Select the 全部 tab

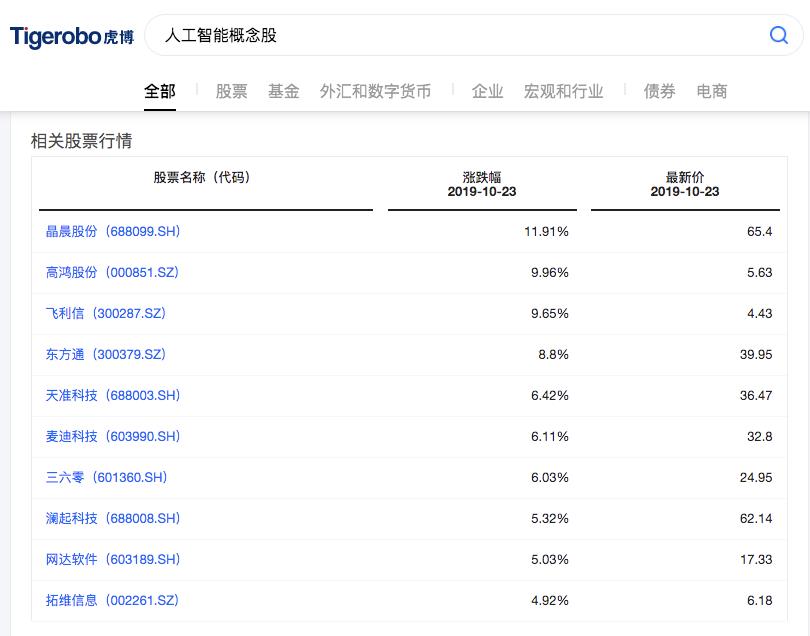click(160, 91)
